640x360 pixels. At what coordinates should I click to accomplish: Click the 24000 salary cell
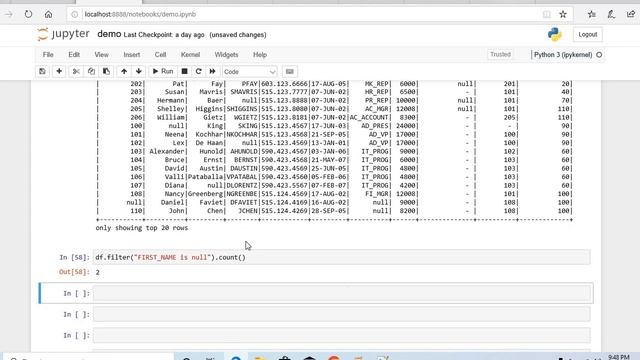click(405, 126)
